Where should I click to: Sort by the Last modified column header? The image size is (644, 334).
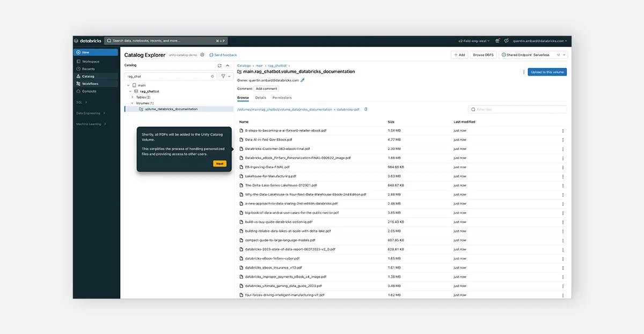[x=464, y=122]
